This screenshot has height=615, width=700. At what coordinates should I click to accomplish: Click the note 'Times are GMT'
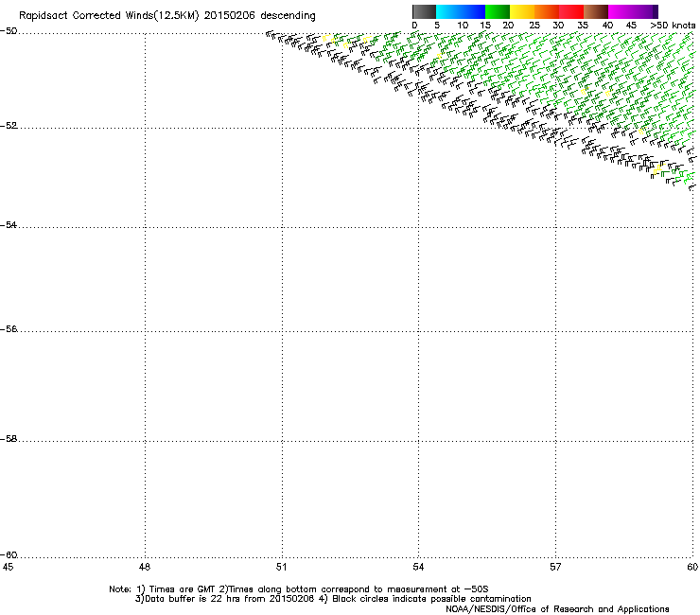[x=182, y=589]
